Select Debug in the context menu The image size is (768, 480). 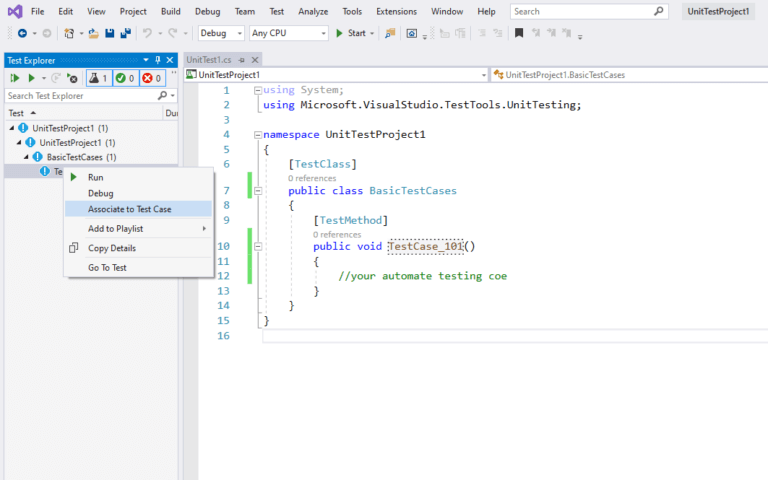coord(138,193)
